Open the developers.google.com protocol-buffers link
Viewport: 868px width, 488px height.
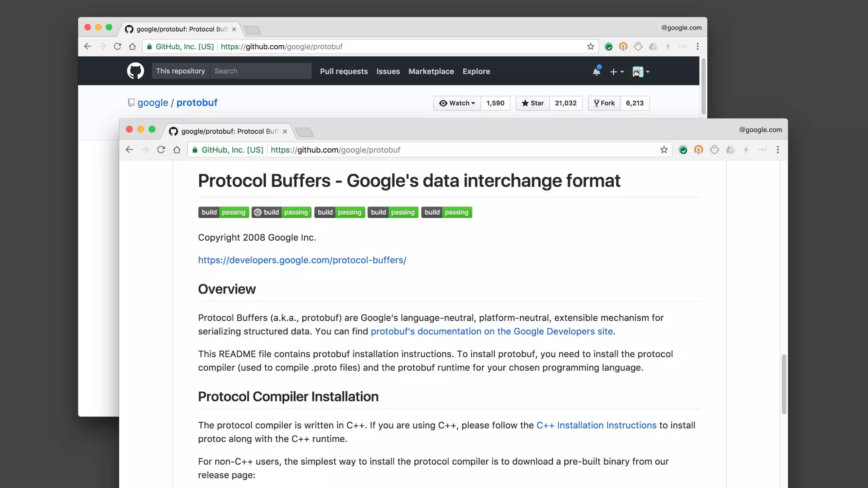(302, 260)
